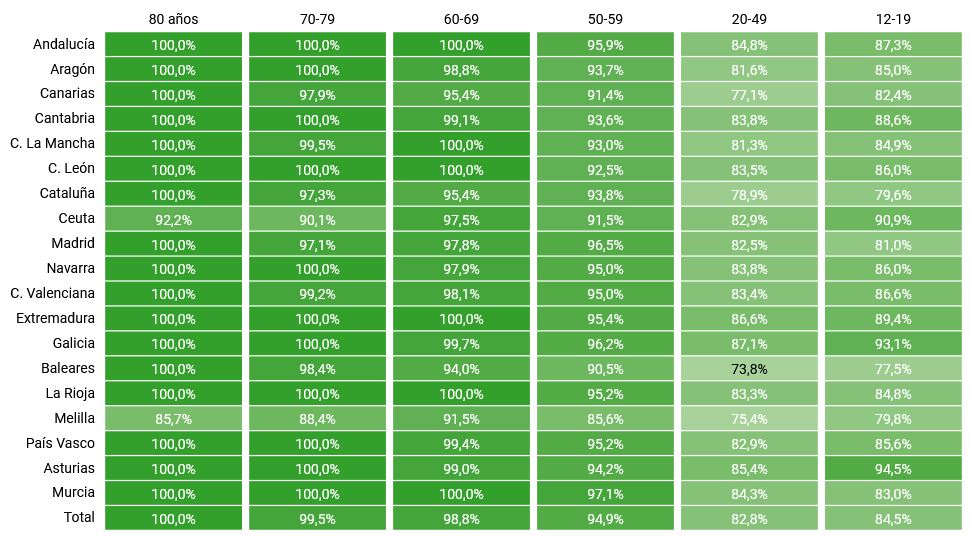971x537 pixels.
Task: Select the Canarias 20-49 cell showing 77,1%
Action: 749,94
